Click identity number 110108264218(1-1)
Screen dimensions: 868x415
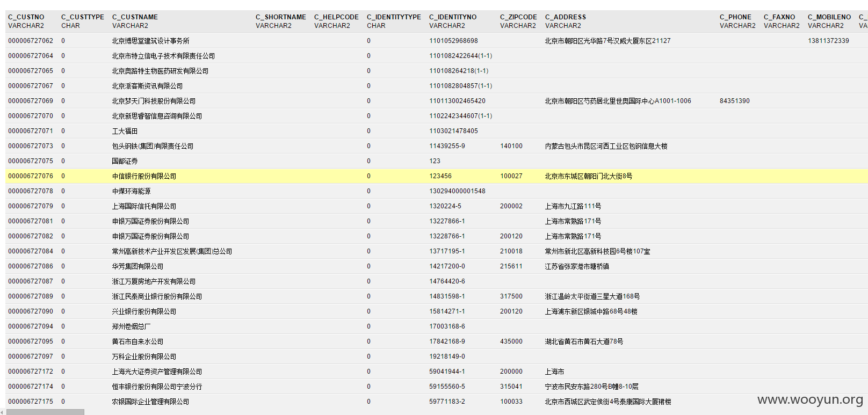459,71
